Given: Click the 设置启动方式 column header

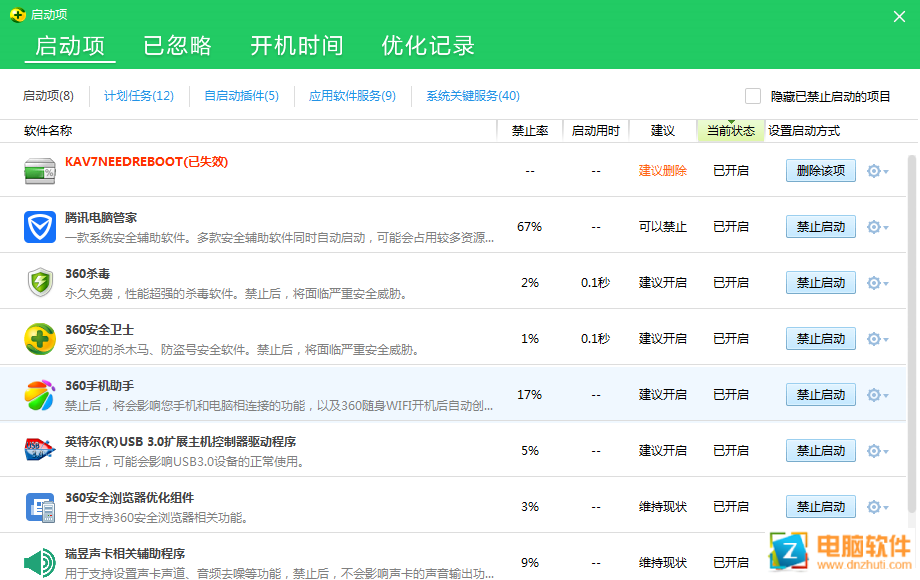Looking at the screenshot, I should coord(804,131).
